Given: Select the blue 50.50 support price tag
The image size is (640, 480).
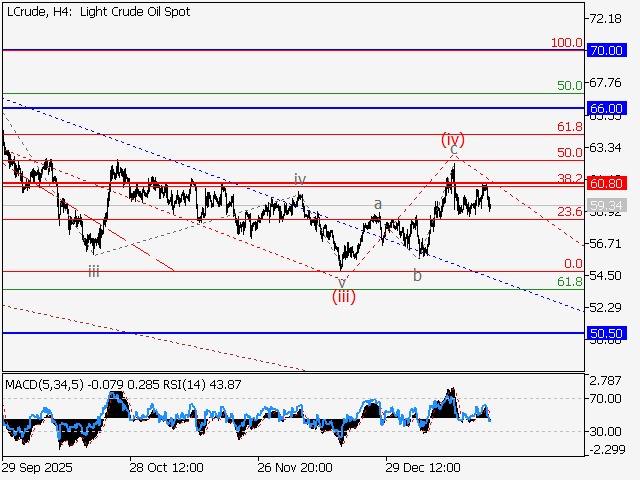Looking at the screenshot, I should coord(606,332).
